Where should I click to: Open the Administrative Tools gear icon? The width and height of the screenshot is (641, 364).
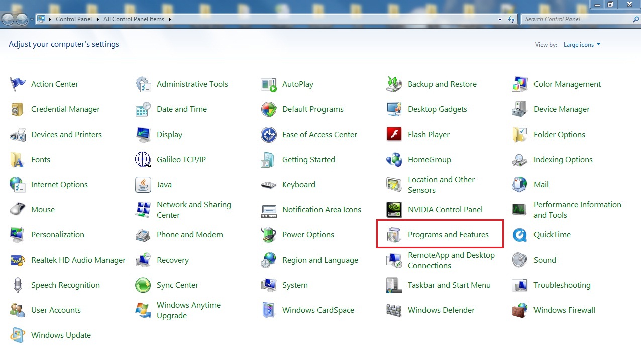pyautogui.click(x=143, y=84)
